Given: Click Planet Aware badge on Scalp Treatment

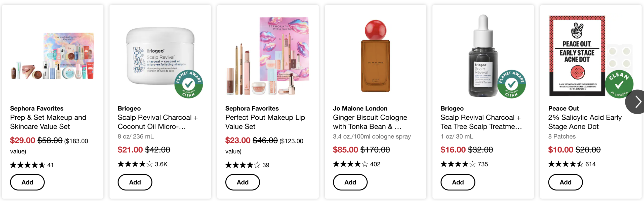Looking at the screenshot, I should (511, 84).
